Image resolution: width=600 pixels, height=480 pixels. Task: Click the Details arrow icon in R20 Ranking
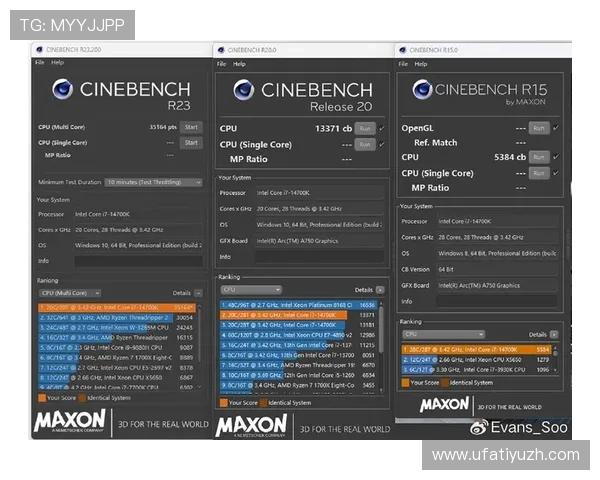coord(380,290)
